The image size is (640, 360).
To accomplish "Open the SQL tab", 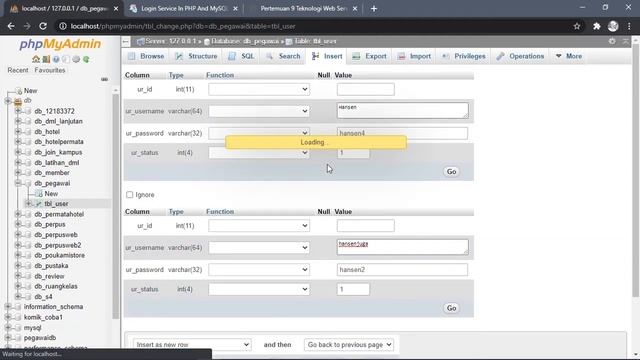I will coord(241,56).
